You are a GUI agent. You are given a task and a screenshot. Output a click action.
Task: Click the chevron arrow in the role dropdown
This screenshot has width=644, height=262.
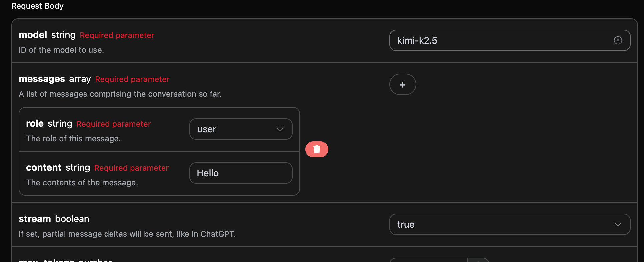click(280, 129)
